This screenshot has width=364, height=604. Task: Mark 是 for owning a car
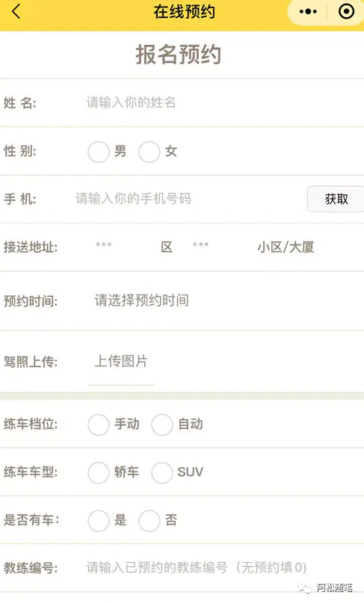point(98,521)
